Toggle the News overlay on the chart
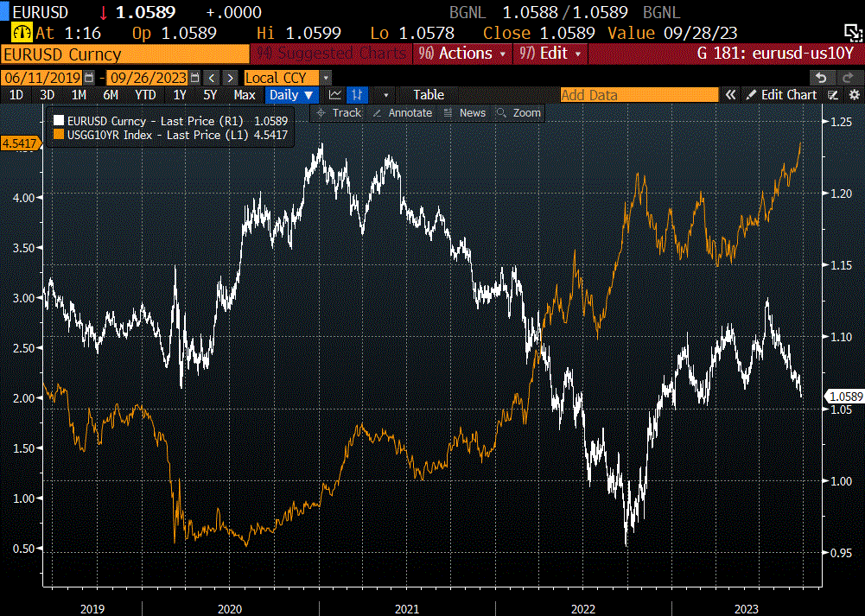This screenshot has width=865, height=616. [465, 113]
